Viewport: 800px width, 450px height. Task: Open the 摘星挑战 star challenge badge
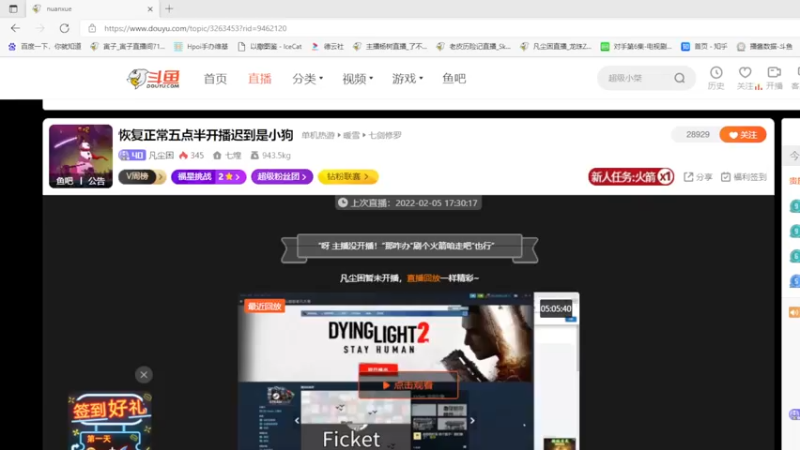point(209,177)
